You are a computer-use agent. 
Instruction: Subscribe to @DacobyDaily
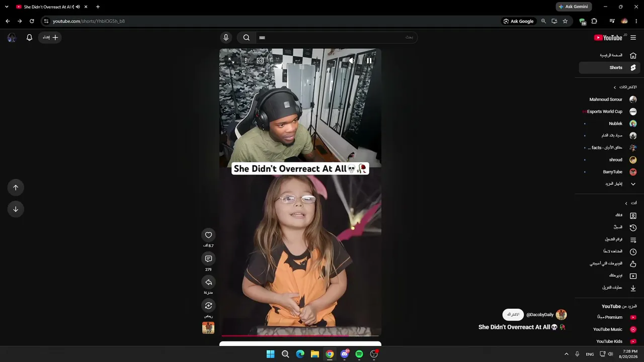[513, 315]
